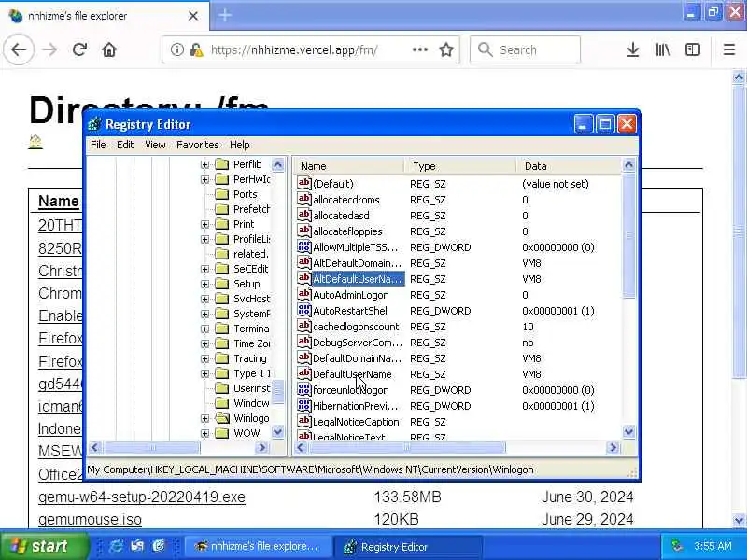Select cachedlogonscount value row
Viewport: 747px width, 560px height.
(x=356, y=327)
